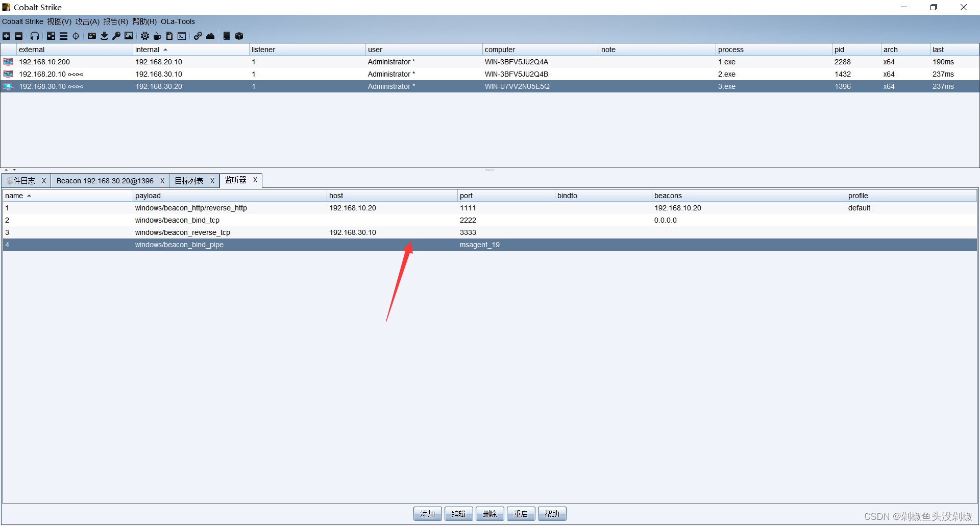Open help via the book icon

(227, 36)
